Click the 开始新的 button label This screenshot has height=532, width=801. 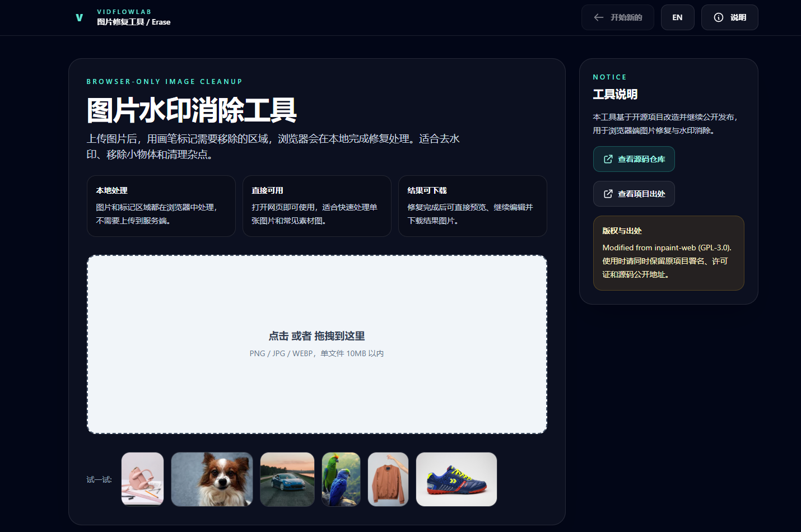(x=626, y=17)
